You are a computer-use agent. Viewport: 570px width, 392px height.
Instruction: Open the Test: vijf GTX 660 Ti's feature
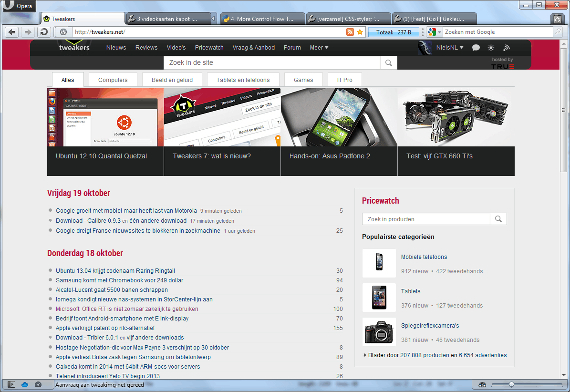click(x=456, y=132)
